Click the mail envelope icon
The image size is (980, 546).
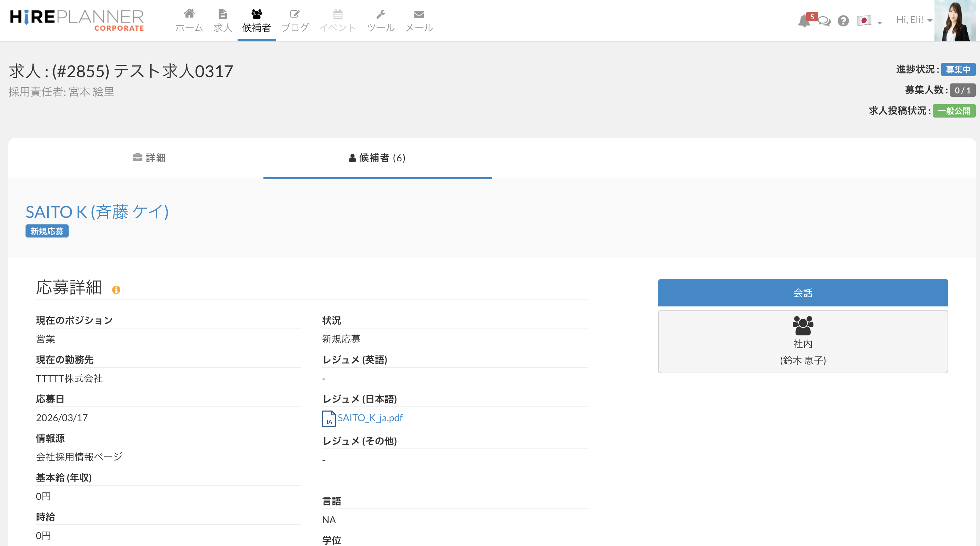click(x=419, y=14)
